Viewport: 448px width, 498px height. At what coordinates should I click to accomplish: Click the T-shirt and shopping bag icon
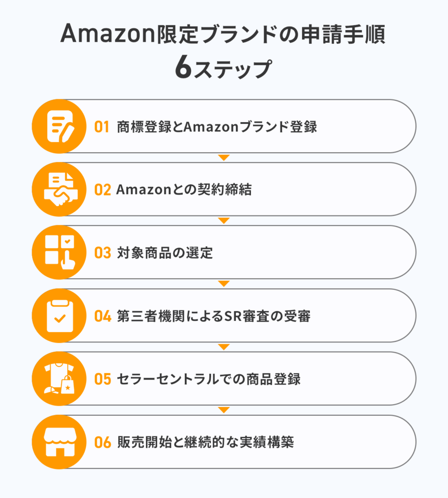(59, 378)
